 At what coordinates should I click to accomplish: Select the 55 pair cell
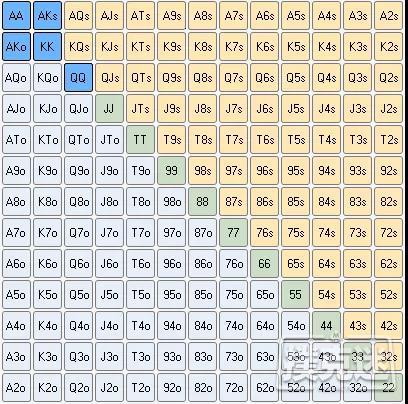click(x=296, y=295)
